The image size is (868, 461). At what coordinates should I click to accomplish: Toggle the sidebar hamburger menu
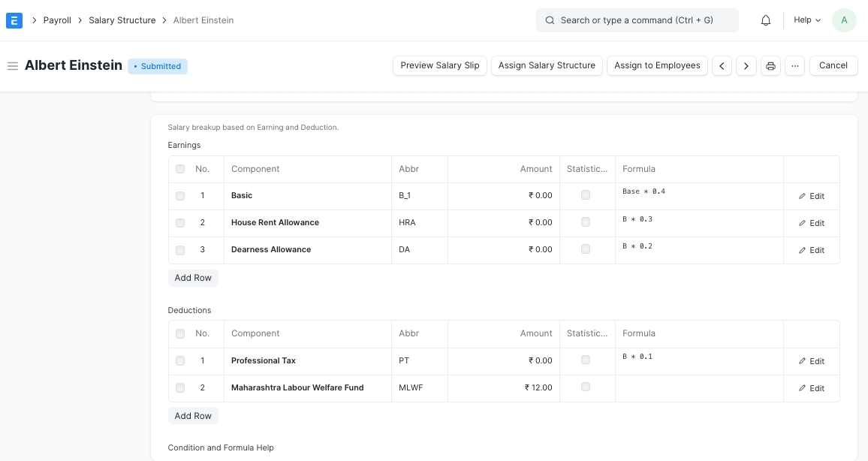(x=12, y=66)
